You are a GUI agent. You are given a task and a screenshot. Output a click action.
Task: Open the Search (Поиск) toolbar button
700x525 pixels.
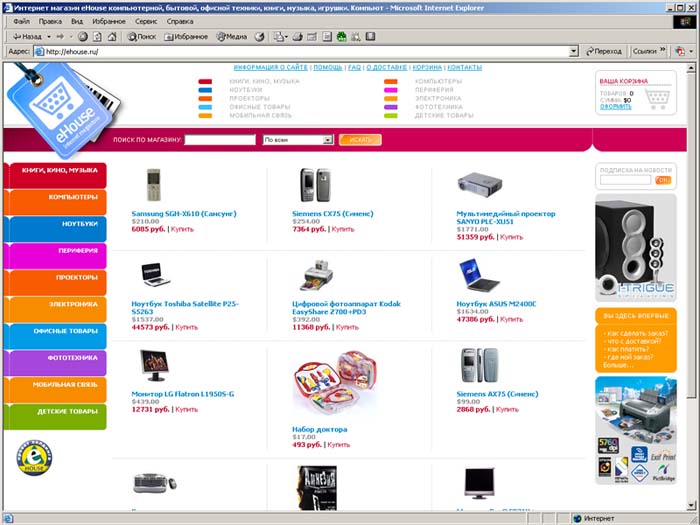[x=142, y=37]
